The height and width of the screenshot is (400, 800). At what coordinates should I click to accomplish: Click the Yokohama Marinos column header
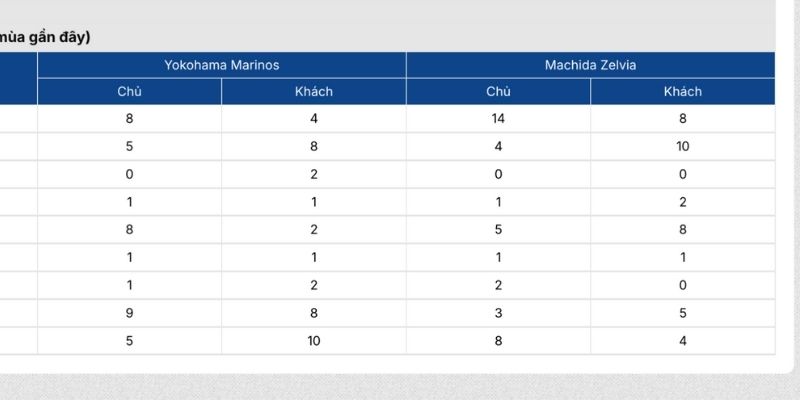[x=222, y=65]
